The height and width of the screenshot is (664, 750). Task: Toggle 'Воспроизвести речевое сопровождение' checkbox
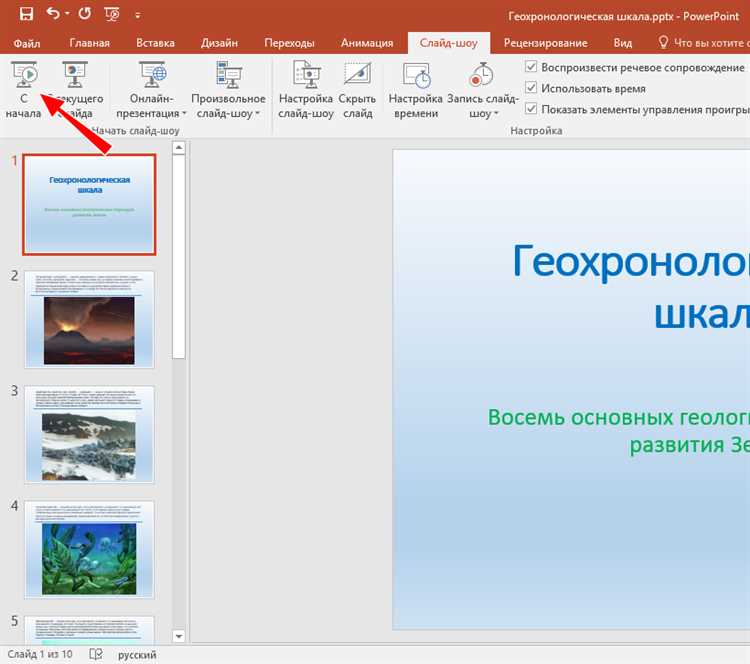pyautogui.click(x=531, y=68)
